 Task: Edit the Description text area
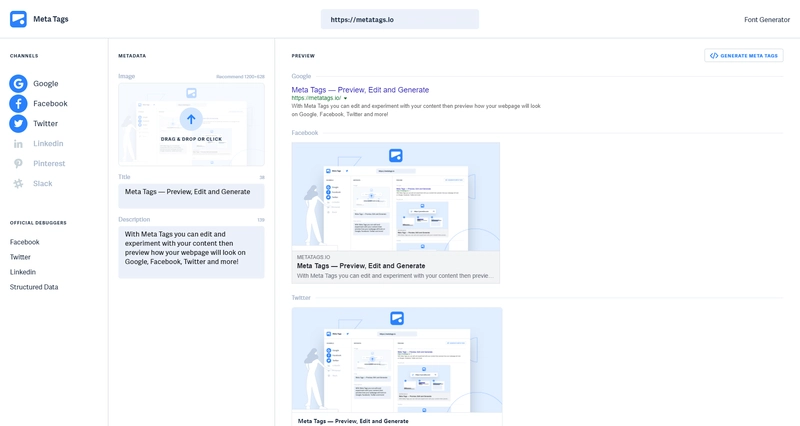pyautogui.click(x=191, y=253)
